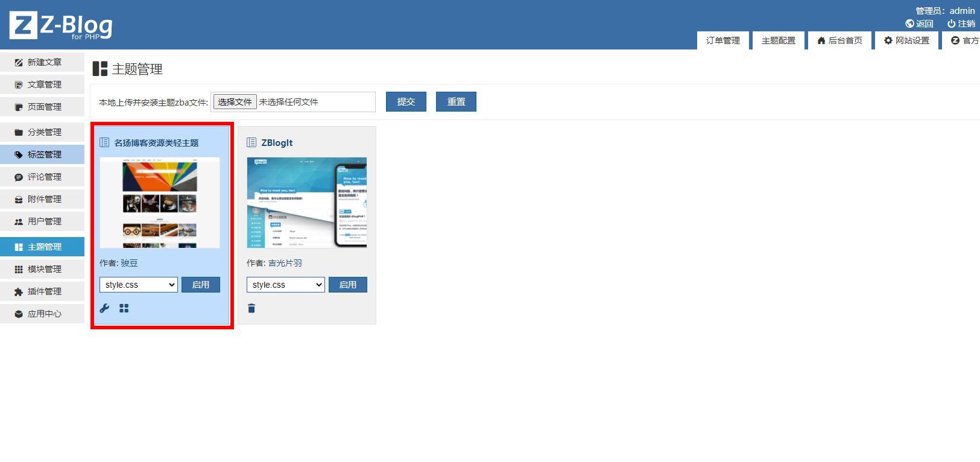
Task: Click the ZBlogIt theme title link
Action: coord(277,143)
